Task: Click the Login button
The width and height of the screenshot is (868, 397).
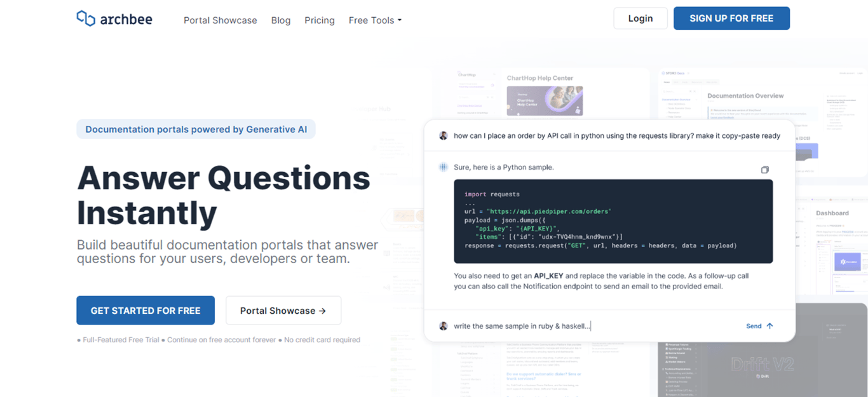Action: tap(641, 18)
